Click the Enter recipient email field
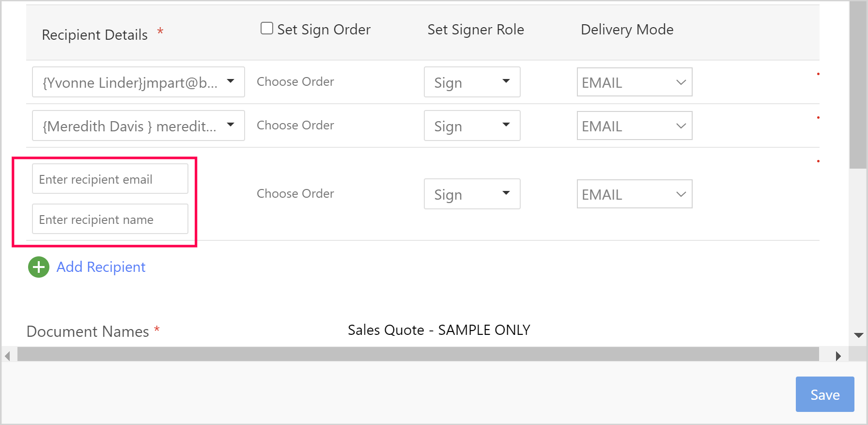This screenshot has height=425, width=868. click(x=110, y=179)
